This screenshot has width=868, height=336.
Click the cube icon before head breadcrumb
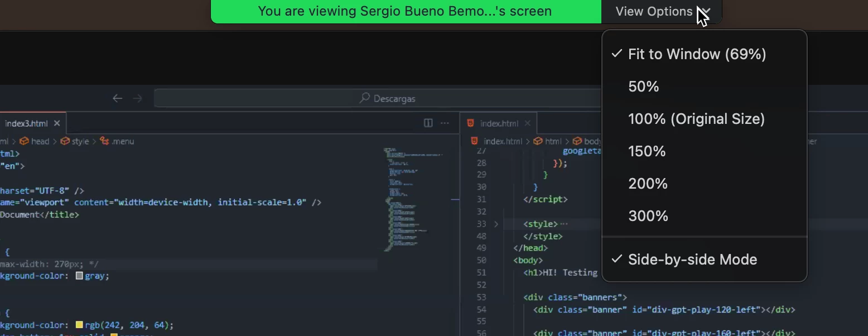click(x=24, y=141)
